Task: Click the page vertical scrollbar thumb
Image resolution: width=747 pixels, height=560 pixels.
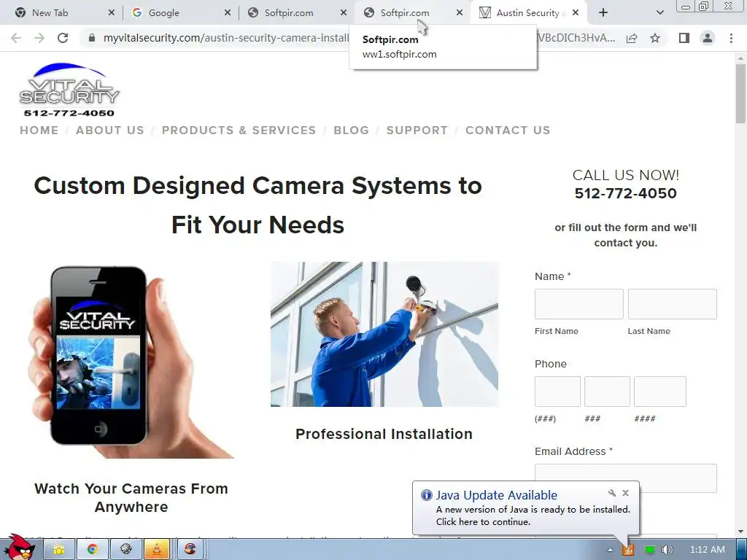Action: pos(740,93)
